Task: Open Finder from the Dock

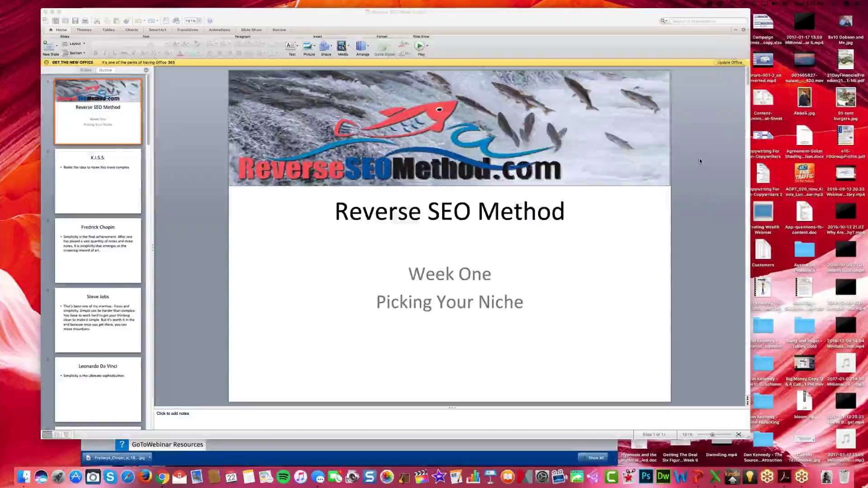Action: (x=24, y=477)
